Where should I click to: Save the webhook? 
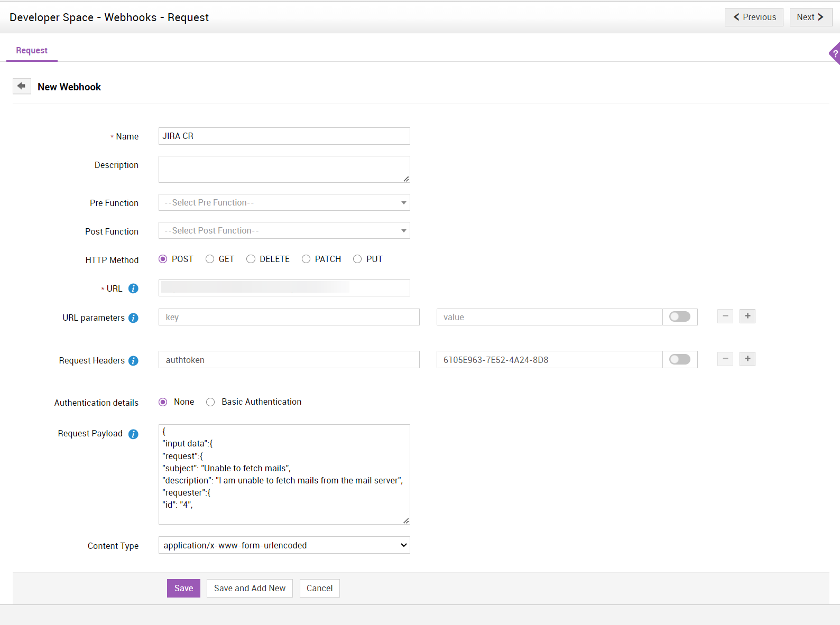point(183,588)
